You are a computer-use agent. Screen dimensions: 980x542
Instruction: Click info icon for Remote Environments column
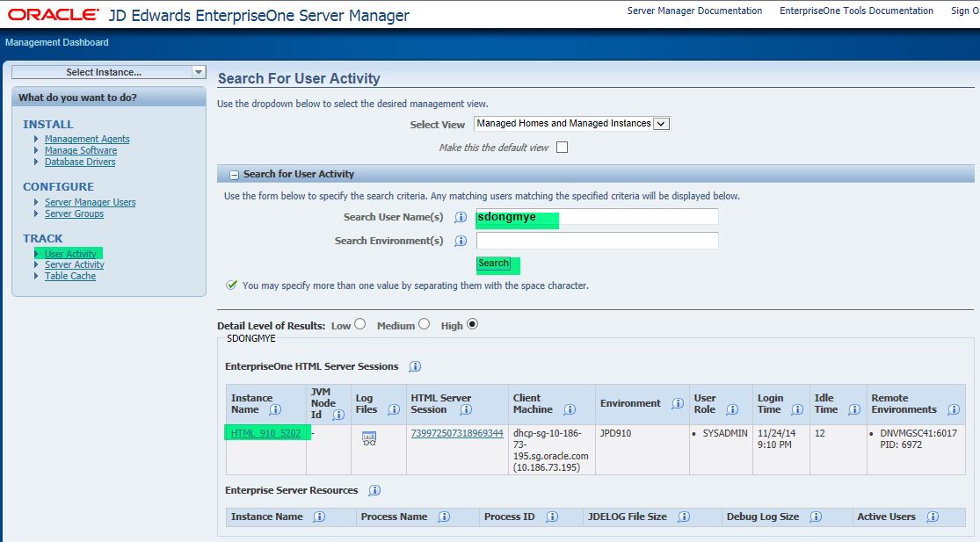(x=954, y=409)
